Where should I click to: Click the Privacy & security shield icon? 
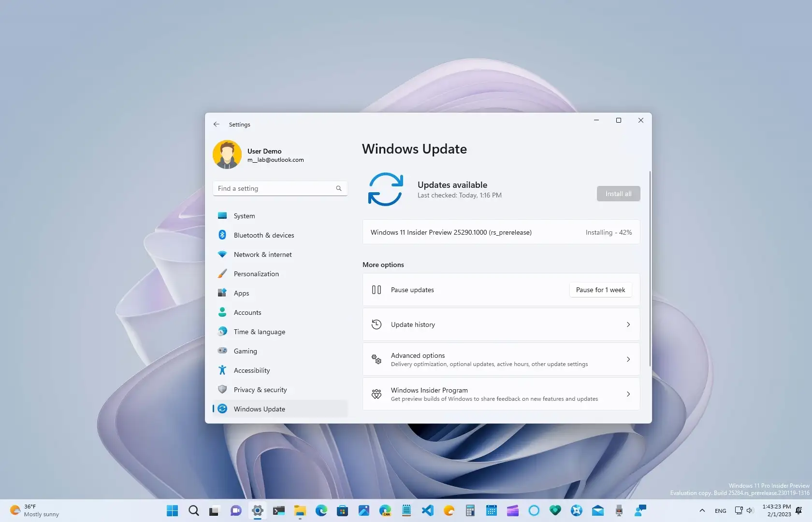[x=222, y=390]
